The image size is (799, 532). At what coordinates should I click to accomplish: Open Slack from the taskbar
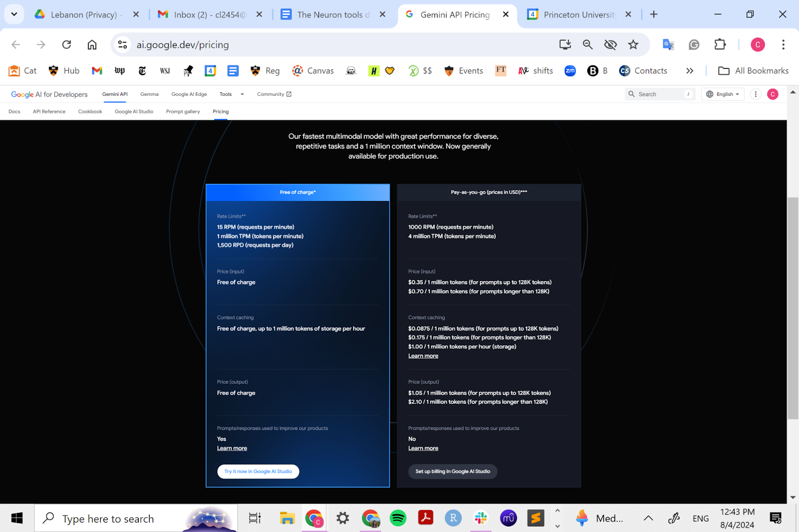pos(481,519)
